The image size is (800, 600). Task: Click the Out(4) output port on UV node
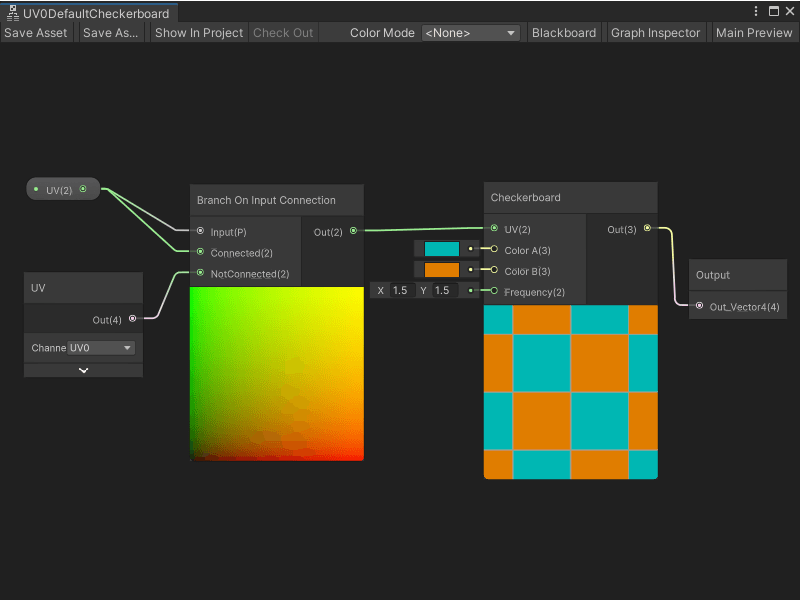(132, 319)
